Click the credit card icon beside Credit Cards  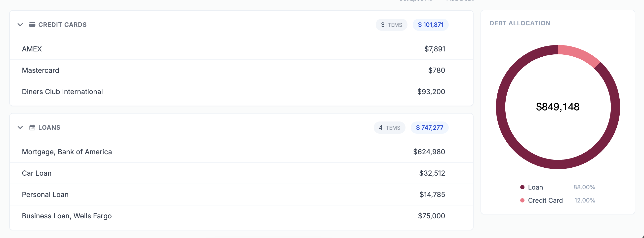[32, 25]
